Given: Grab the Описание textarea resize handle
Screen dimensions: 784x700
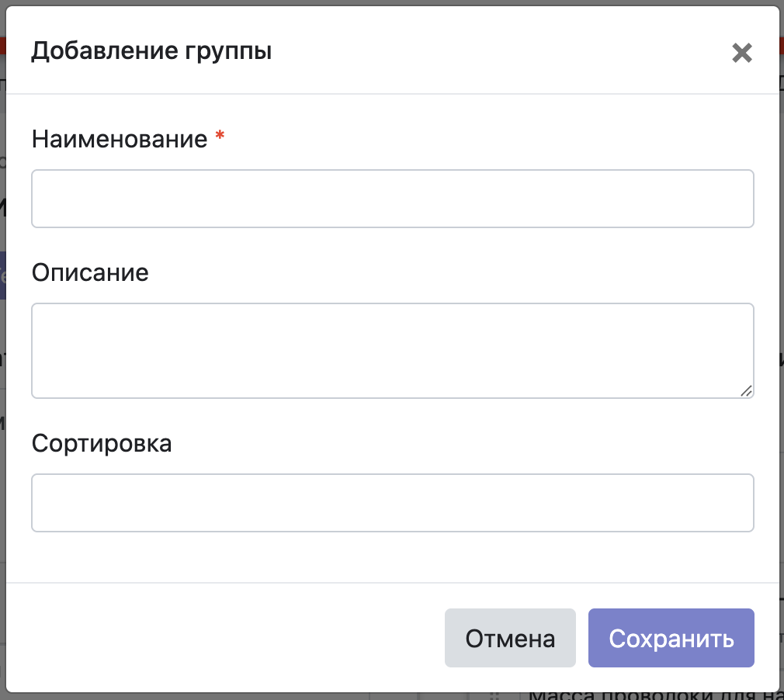Looking at the screenshot, I should pyautogui.click(x=746, y=391).
